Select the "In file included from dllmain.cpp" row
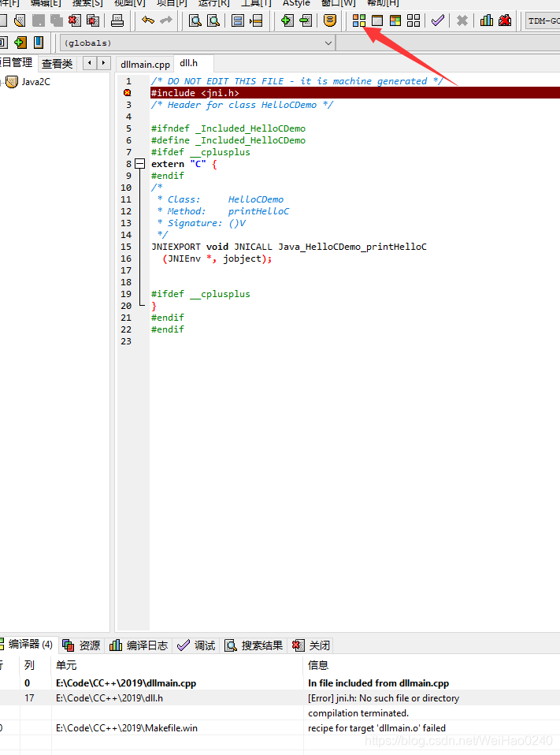Viewport: 560px width, 755px height. [280, 682]
